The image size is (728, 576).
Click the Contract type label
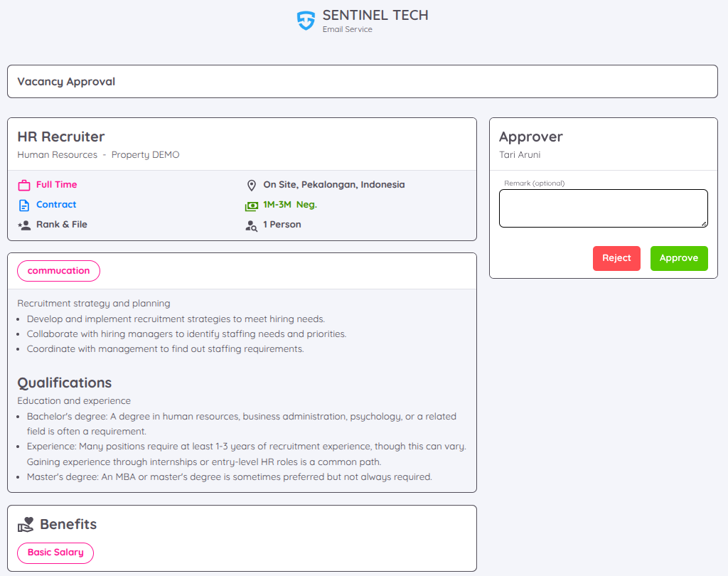[56, 205]
